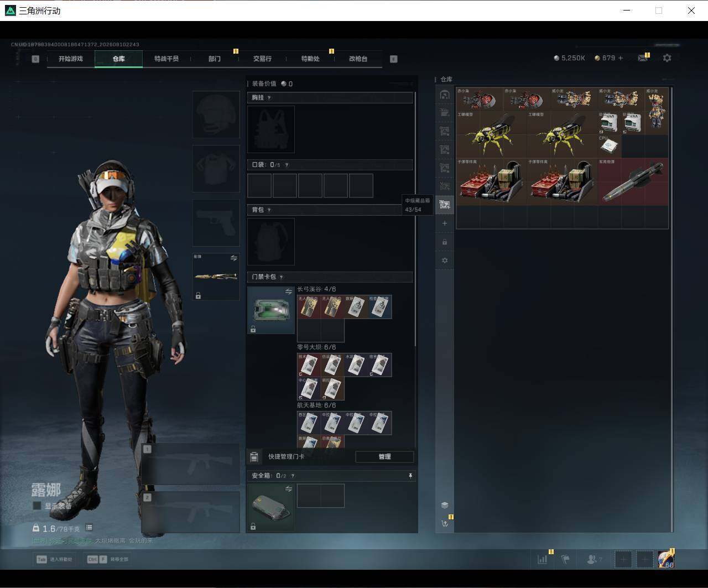The width and height of the screenshot is (708, 588).
Task: Click the warehouse panel vertical scrollbar
Action: [x=671, y=309]
